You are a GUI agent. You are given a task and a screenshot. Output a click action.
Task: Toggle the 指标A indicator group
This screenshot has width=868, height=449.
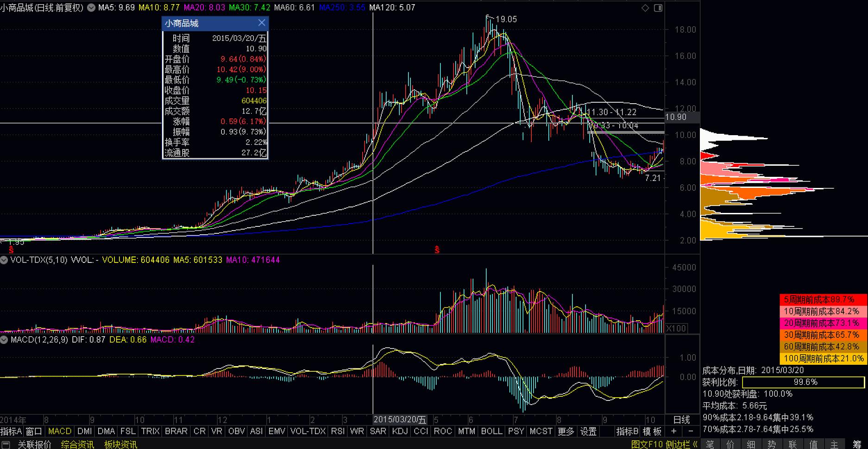tap(11, 431)
